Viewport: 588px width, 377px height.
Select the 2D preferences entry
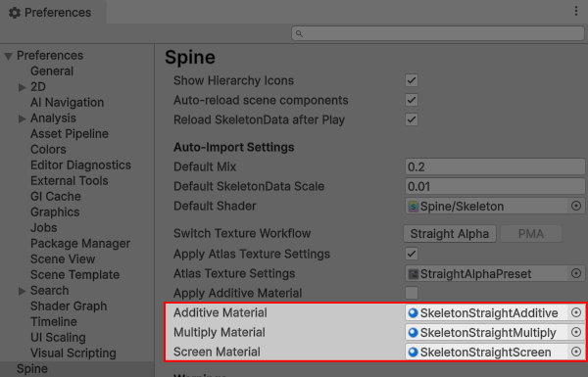coord(38,86)
